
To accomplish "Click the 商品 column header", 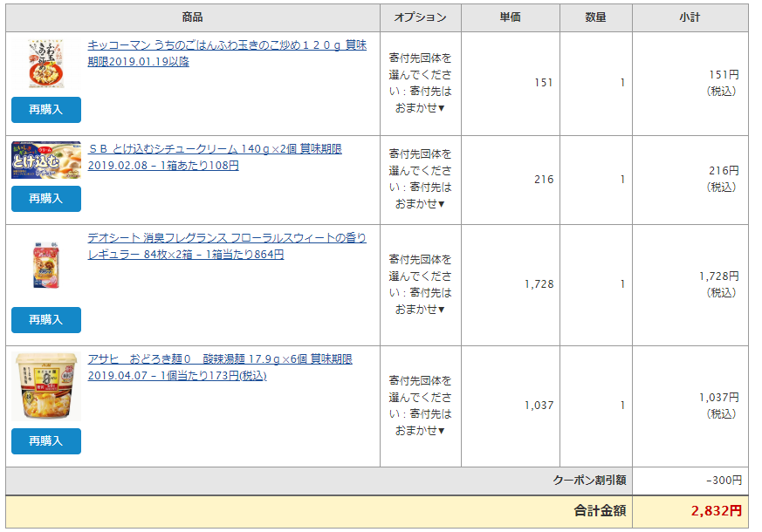I will click(192, 17).
